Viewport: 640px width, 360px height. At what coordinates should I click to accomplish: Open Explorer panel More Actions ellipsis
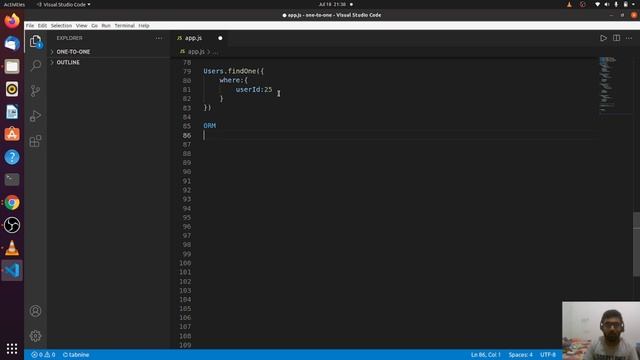[x=159, y=38]
